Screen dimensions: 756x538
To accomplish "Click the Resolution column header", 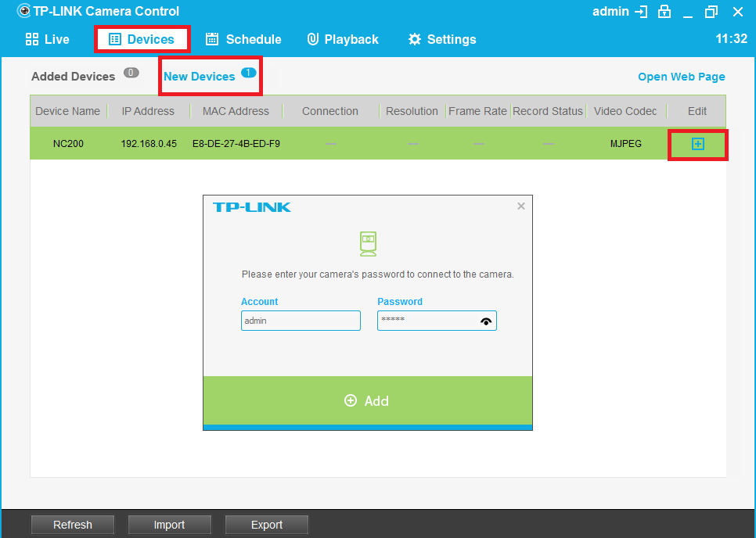I will point(412,111).
